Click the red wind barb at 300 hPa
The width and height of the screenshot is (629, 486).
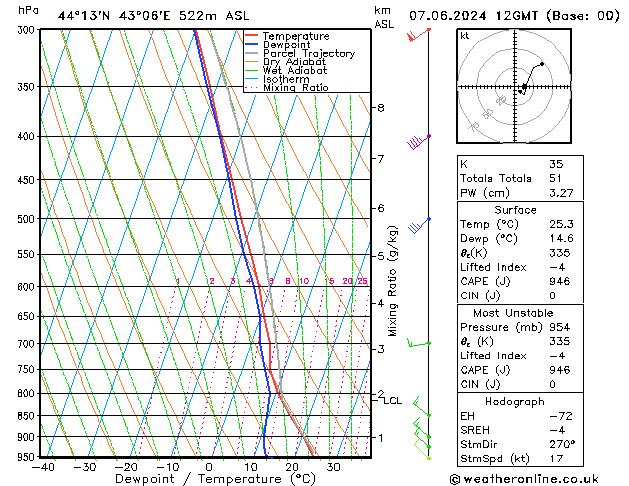(x=417, y=35)
